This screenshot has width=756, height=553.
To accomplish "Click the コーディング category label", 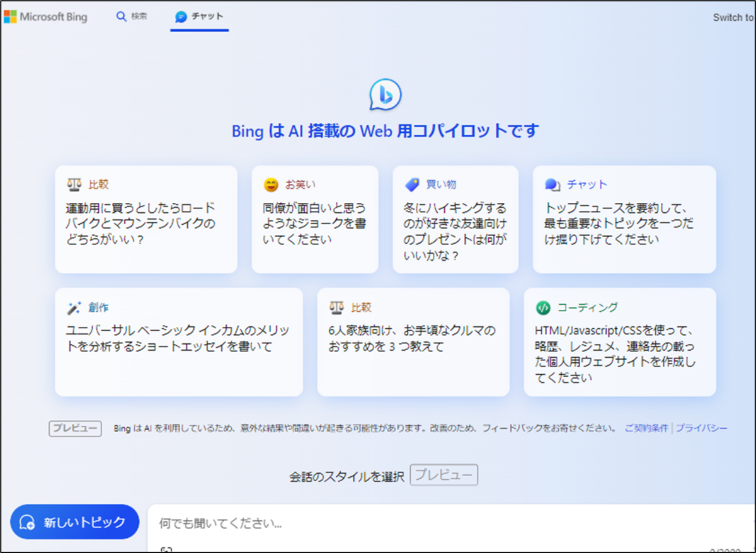I will tap(588, 307).
